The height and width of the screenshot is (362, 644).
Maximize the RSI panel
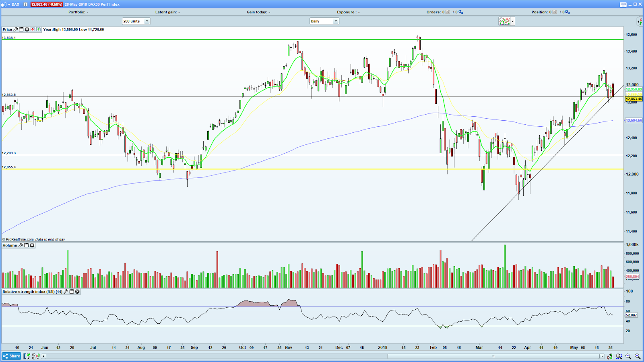72,292
